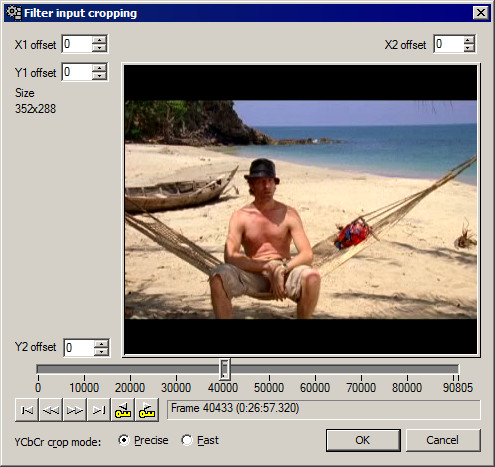Click the gear icon in title bar
This screenshot has height=467, width=495.
[14, 13]
